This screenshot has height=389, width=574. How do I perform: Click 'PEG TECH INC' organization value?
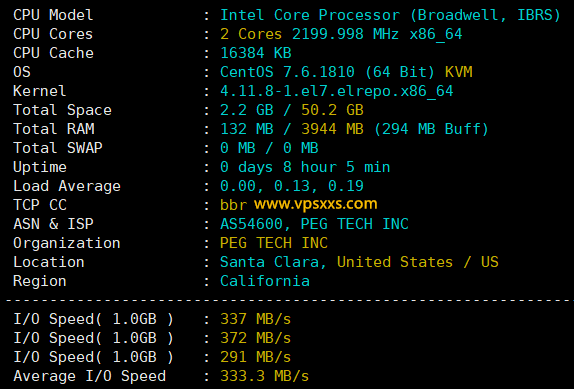(x=274, y=243)
